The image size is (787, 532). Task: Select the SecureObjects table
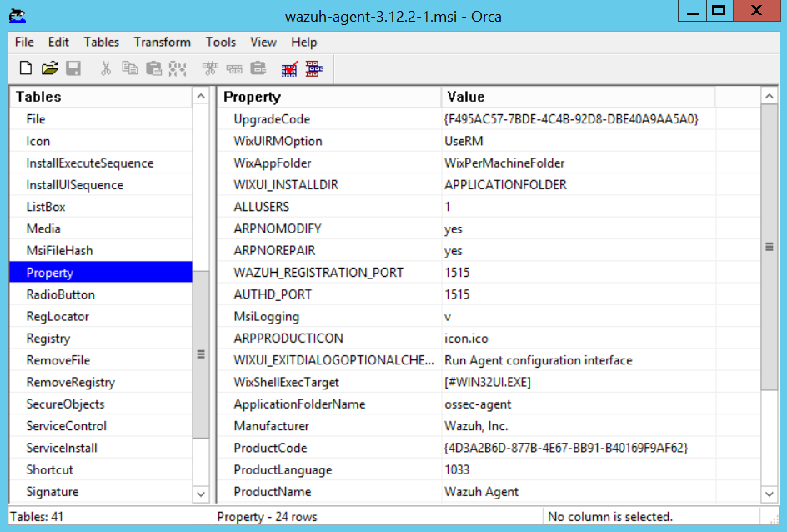101,404
